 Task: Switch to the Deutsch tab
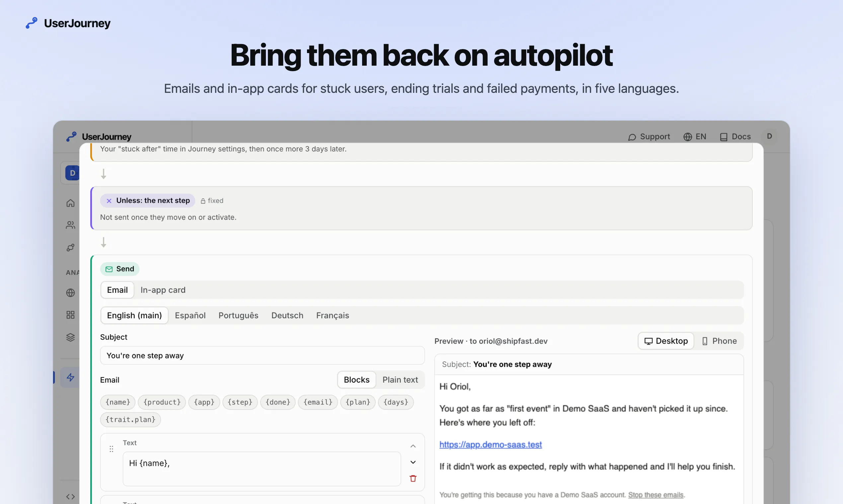[287, 316]
